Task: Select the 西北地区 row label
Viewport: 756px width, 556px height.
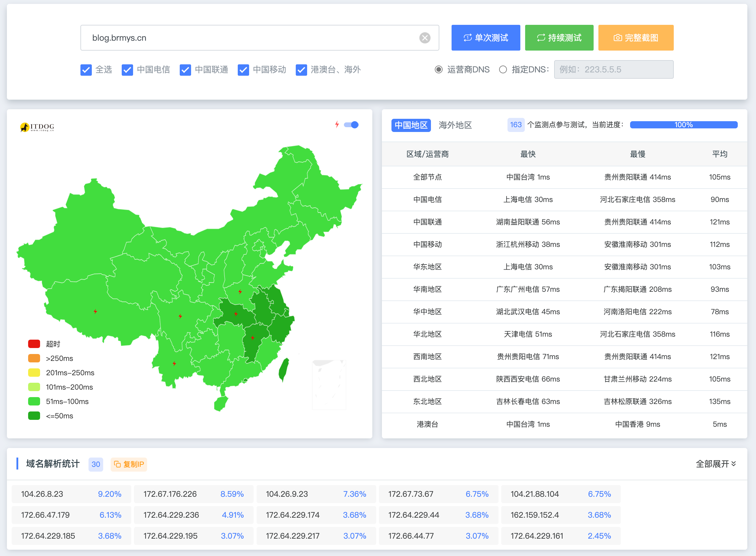Action: click(427, 379)
